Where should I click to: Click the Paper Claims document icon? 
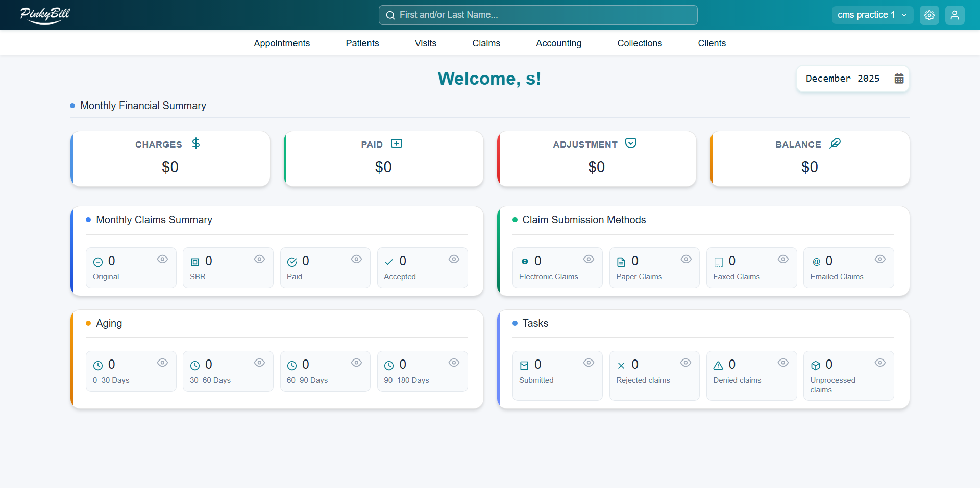point(622,261)
